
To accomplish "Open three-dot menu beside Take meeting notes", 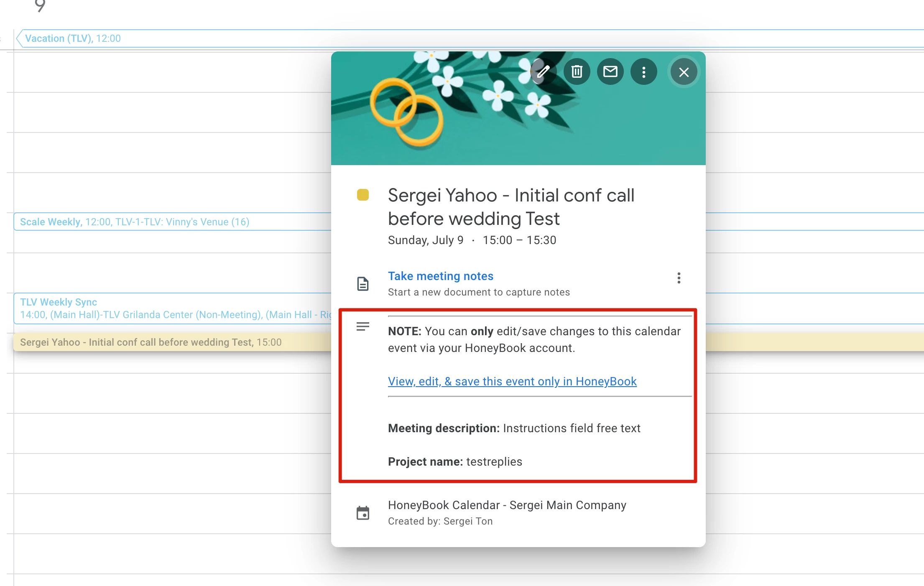I will (x=679, y=278).
